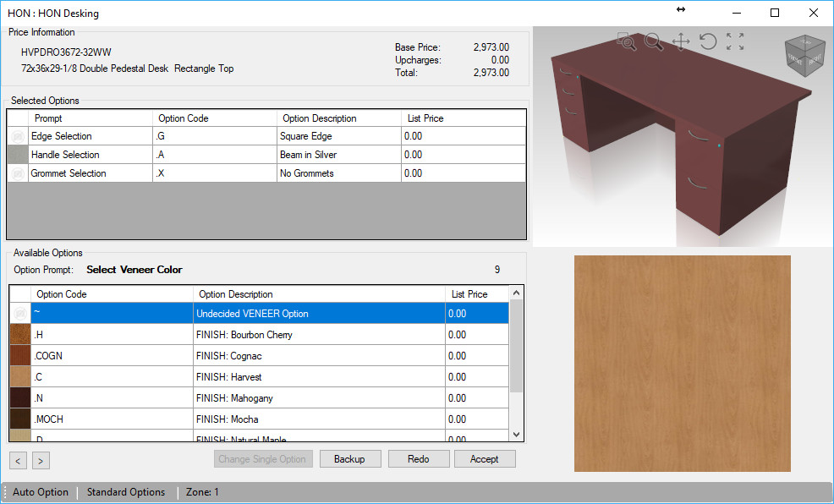Go to previous option with < button
834x504 pixels.
[18, 460]
